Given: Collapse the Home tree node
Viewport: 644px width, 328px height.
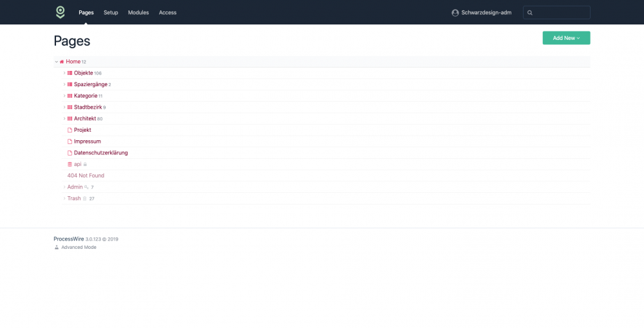Looking at the screenshot, I should (x=57, y=62).
